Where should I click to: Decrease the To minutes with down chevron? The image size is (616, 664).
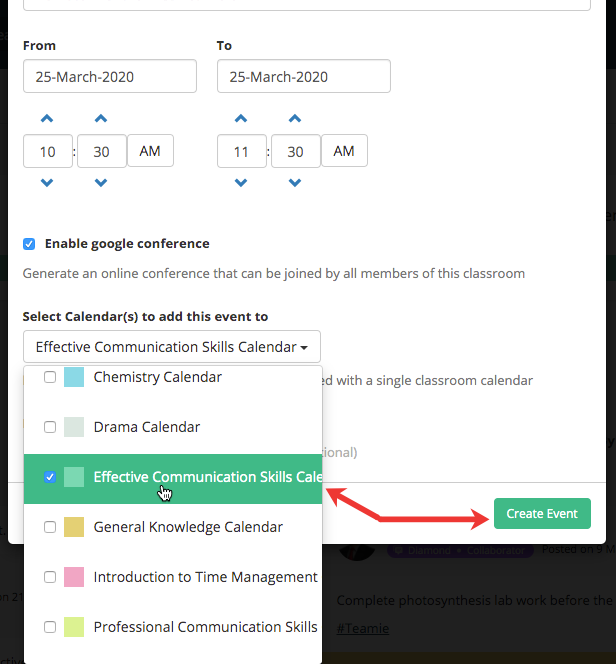click(295, 183)
